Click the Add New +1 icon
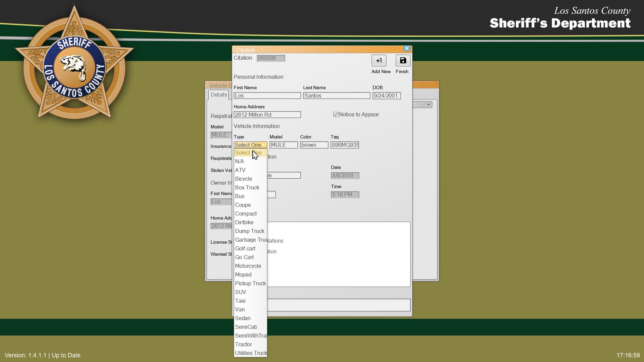This screenshot has height=362, width=644. point(379,61)
